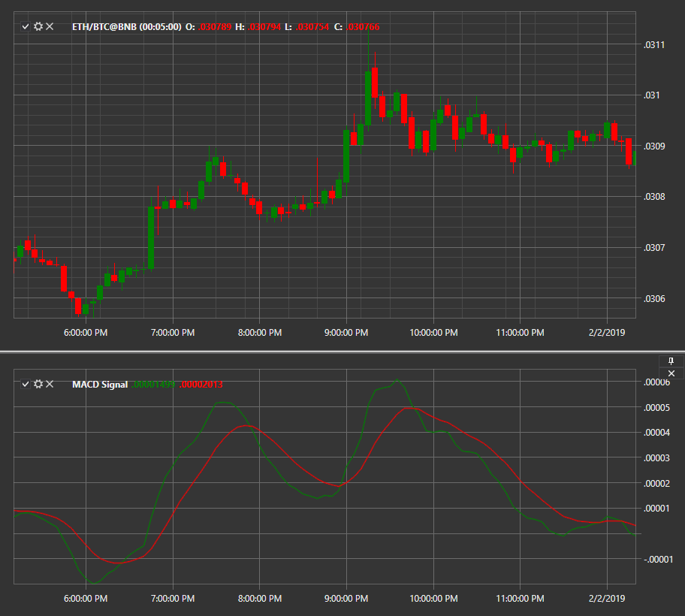Click the tall green candle near 6:45 PM
Screen dimensions: 685x616
[151, 237]
